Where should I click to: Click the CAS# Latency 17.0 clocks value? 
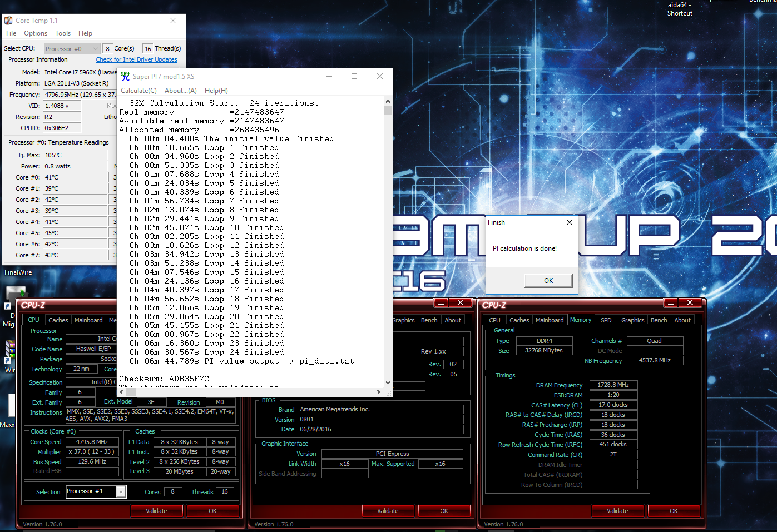click(613, 405)
